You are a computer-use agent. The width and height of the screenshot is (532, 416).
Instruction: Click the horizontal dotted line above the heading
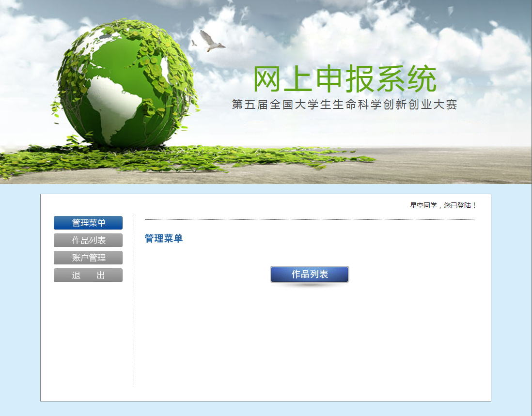pos(309,219)
